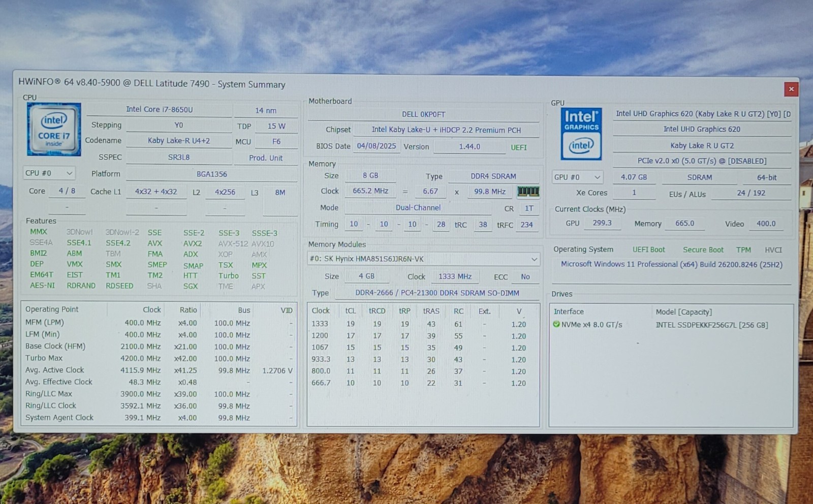Click the 15 W TDP value
Image resolution: width=813 pixels, height=504 pixels.
(x=276, y=126)
